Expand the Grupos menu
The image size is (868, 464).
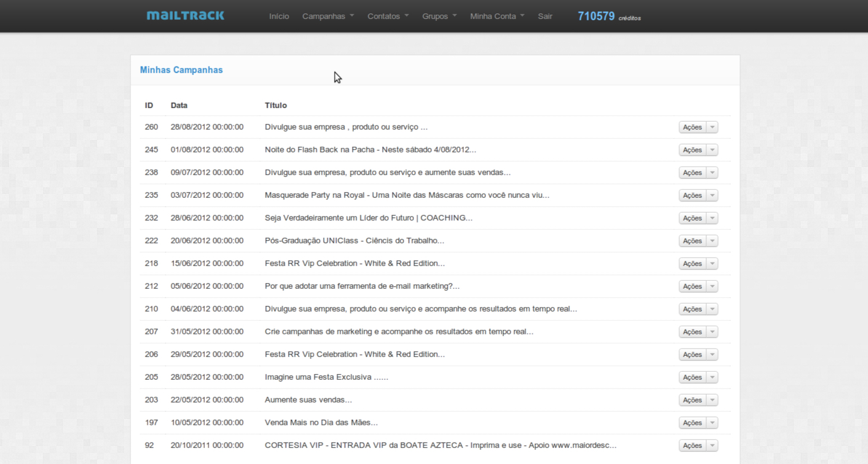(439, 16)
